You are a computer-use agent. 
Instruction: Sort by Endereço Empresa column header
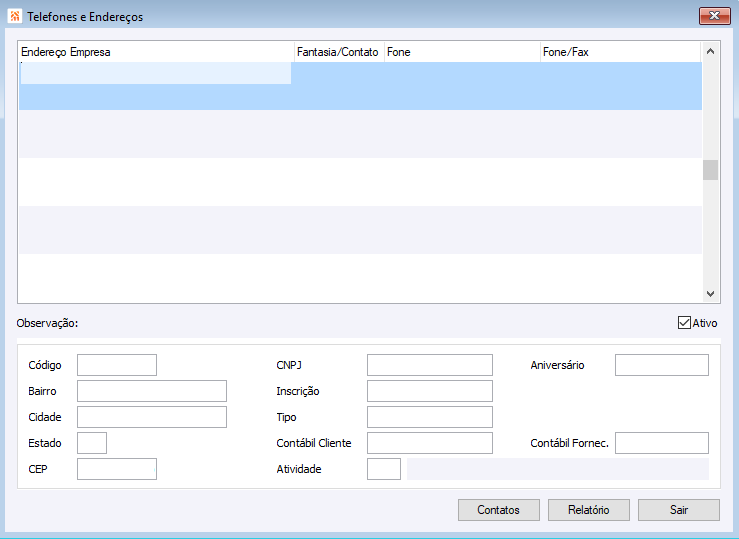click(x=156, y=52)
